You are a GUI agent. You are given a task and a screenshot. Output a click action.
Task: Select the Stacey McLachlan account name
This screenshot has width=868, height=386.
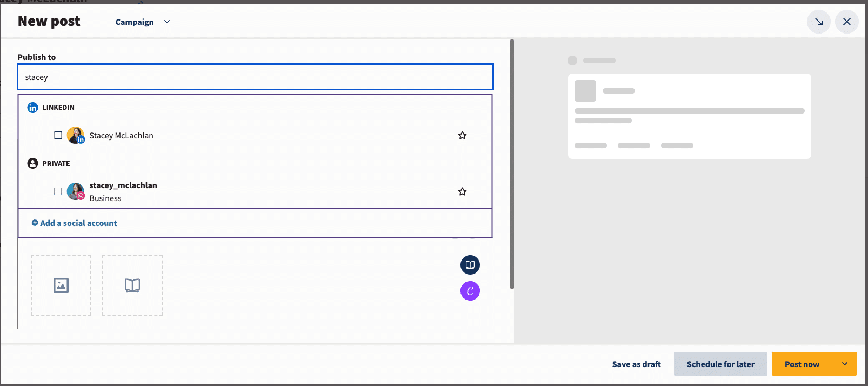coord(121,136)
